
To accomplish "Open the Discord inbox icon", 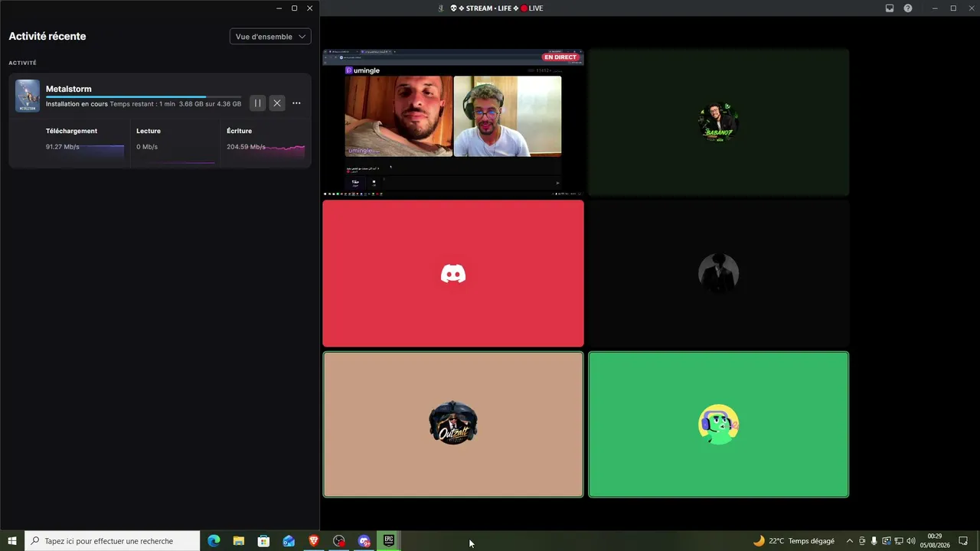I will (890, 8).
